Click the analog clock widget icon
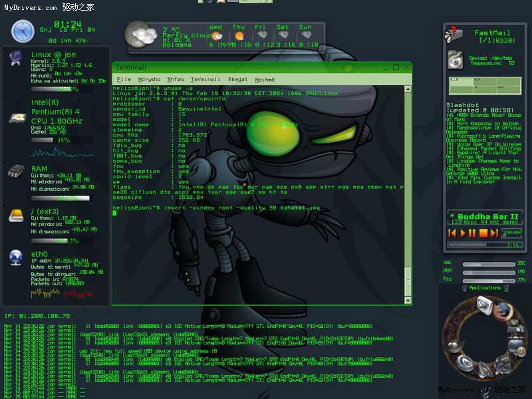Viewport: 532px width, 399px height. 23,31
